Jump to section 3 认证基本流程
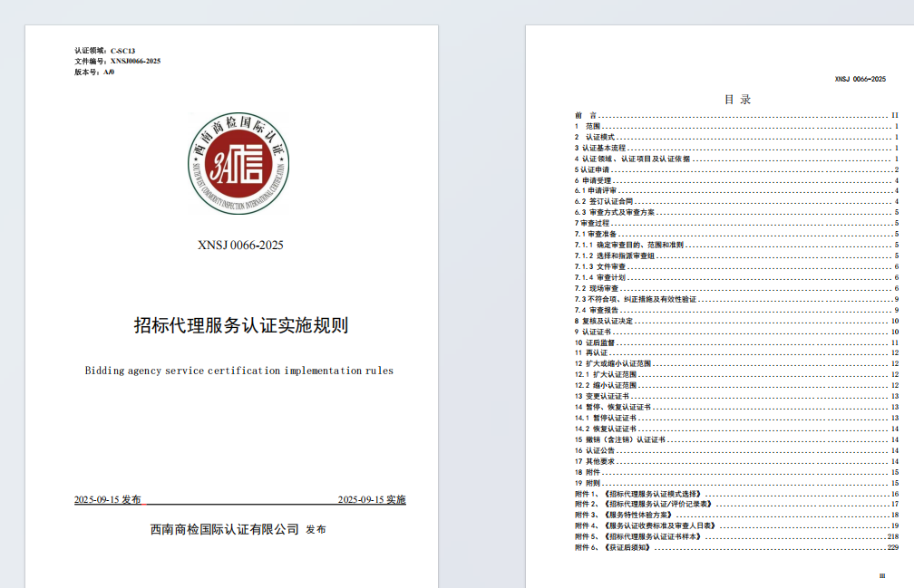 pyautogui.click(x=601, y=148)
